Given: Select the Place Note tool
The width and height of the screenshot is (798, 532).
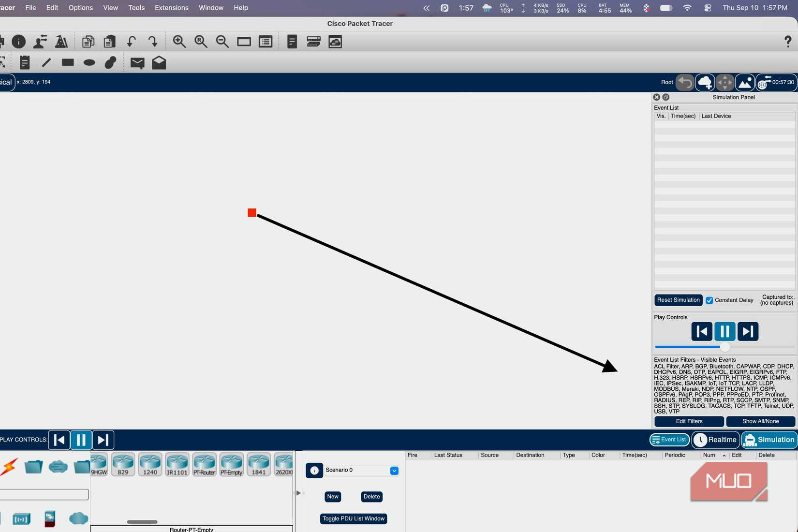Looking at the screenshot, I should tap(25, 62).
